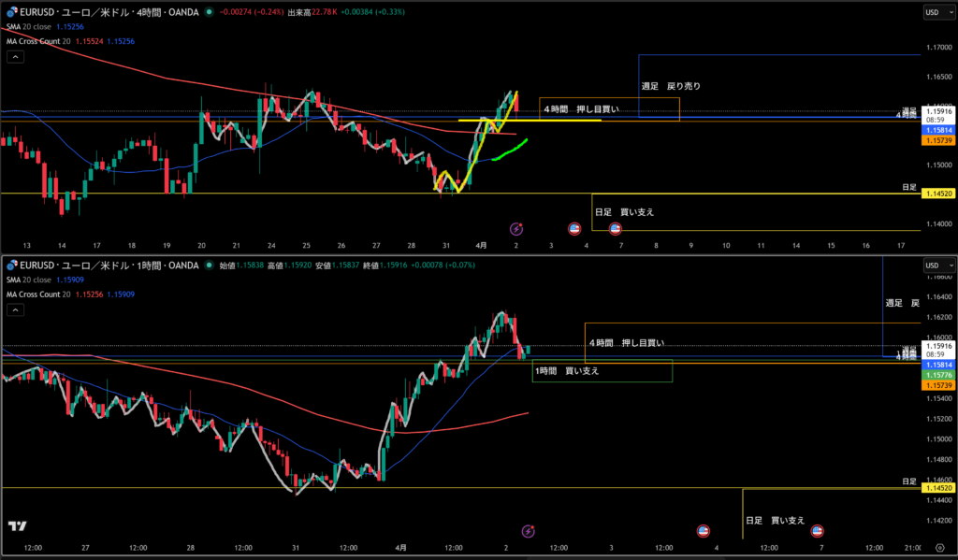The height and width of the screenshot is (560, 958).
Task: Click the purple lightning event icon on the top chart
Action: (x=515, y=228)
